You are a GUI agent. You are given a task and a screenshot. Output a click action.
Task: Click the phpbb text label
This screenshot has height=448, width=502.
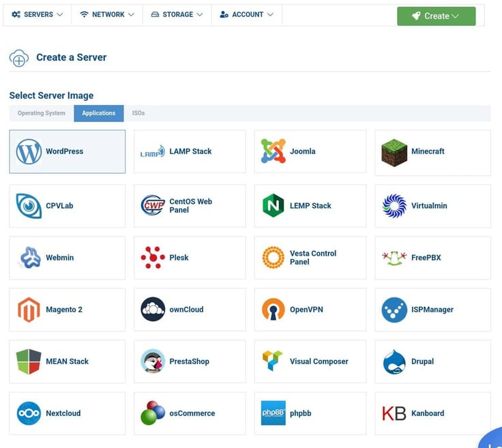point(300,413)
